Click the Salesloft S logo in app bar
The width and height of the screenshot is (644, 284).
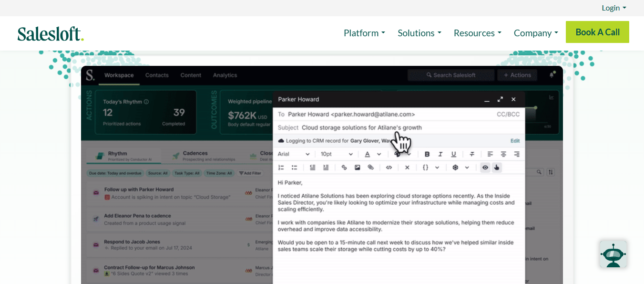[90, 75]
